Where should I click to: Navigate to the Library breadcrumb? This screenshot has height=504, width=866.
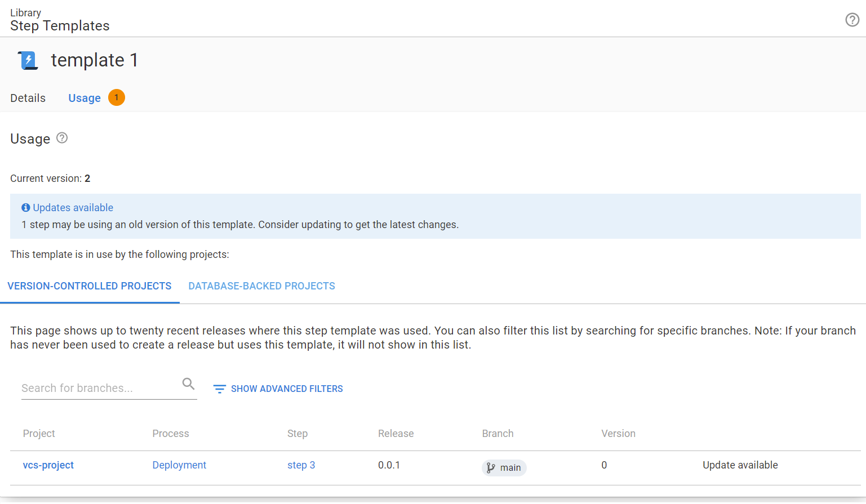click(25, 12)
